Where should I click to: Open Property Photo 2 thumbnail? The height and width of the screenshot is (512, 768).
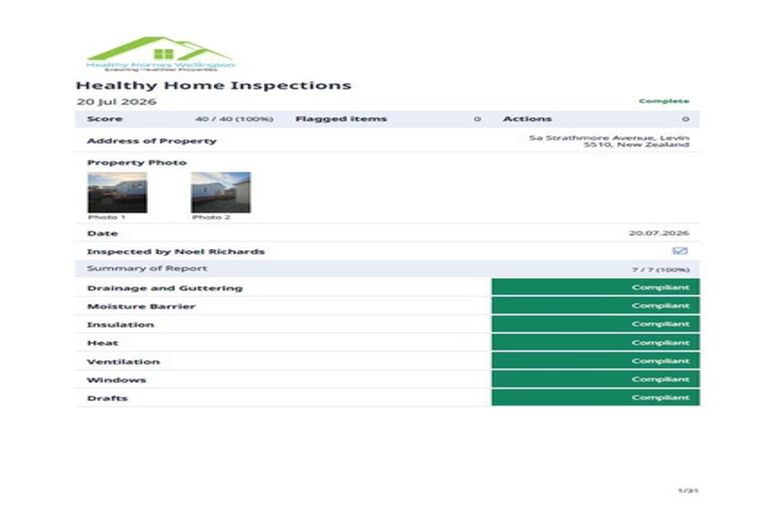point(221,192)
